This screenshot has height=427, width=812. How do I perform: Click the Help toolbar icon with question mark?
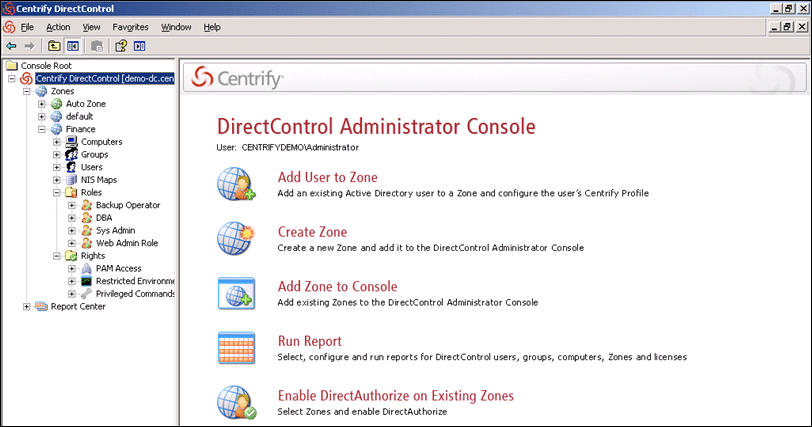[121, 46]
